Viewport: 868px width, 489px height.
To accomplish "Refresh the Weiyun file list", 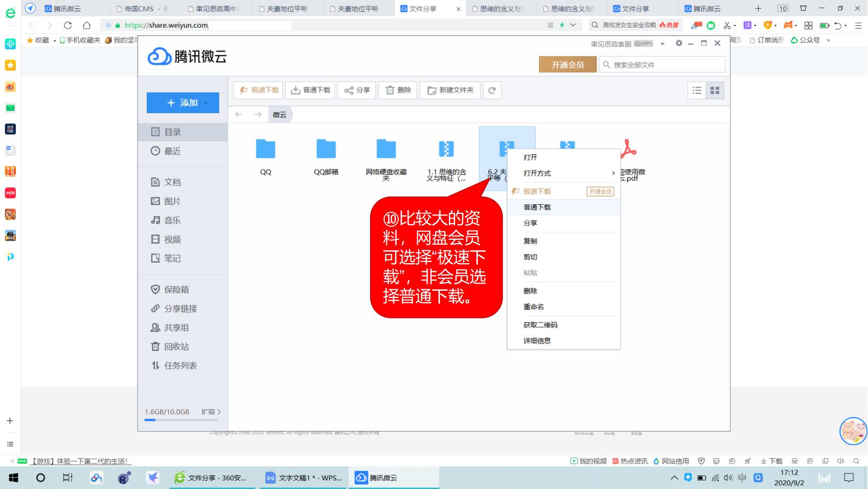I will pyautogui.click(x=491, y=90).
